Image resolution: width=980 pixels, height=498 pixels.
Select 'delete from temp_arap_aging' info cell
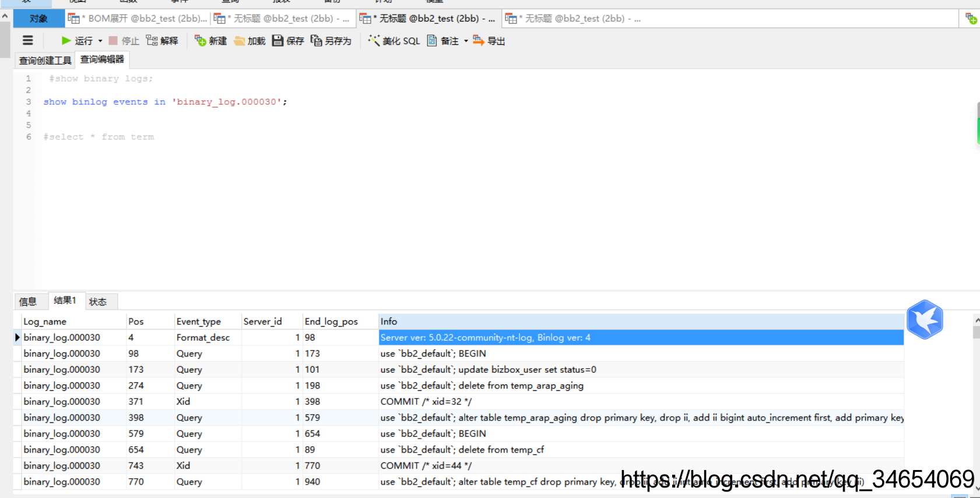coord(641,386)
